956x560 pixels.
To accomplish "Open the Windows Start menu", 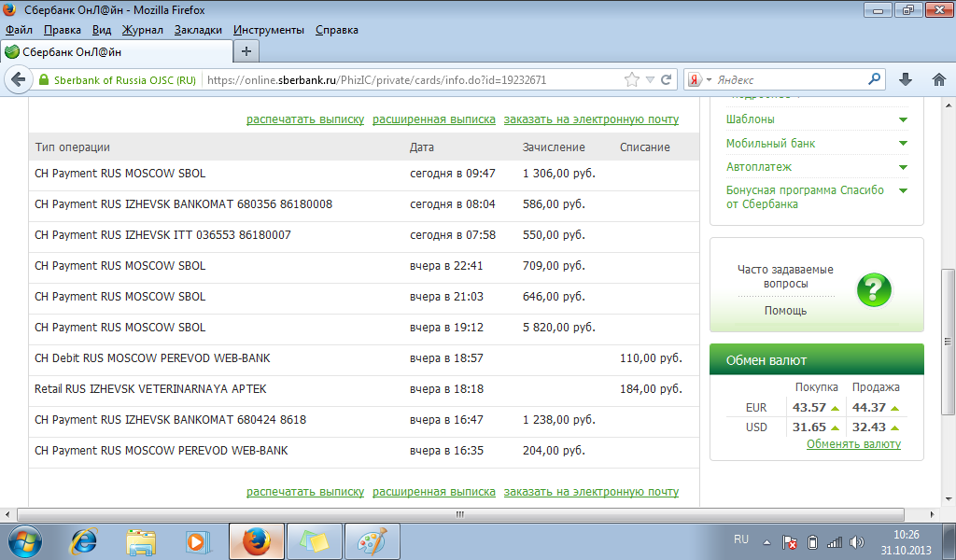I will coord(25,541).
